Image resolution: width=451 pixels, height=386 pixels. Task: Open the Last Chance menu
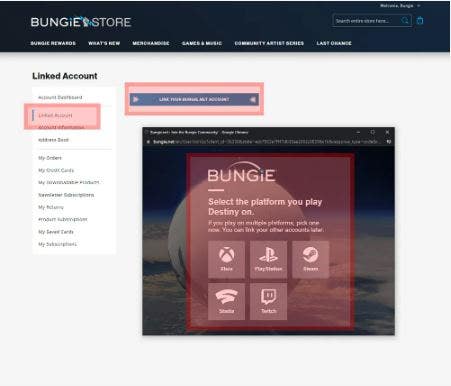(334, 43)
